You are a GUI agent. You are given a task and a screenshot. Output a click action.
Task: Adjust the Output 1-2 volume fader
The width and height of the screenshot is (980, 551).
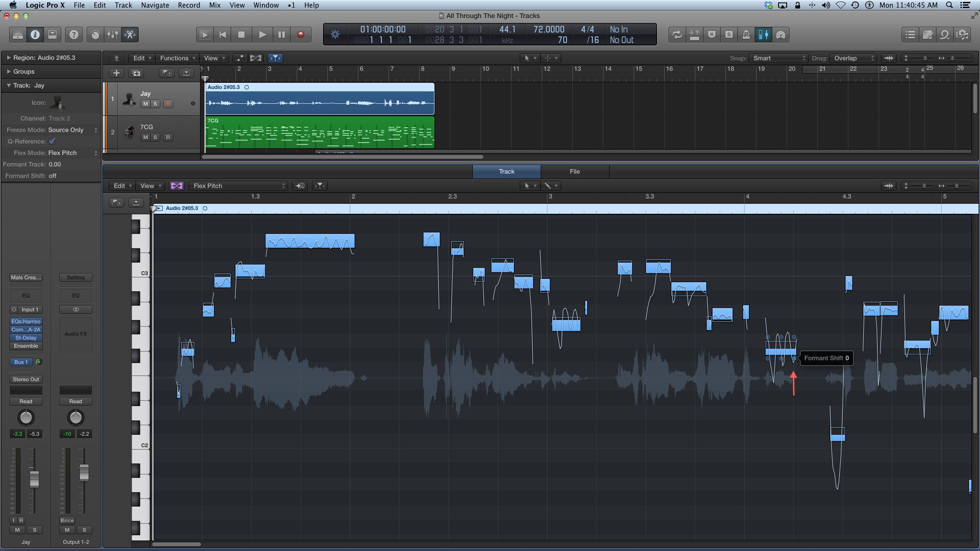[x=84, y=472]
